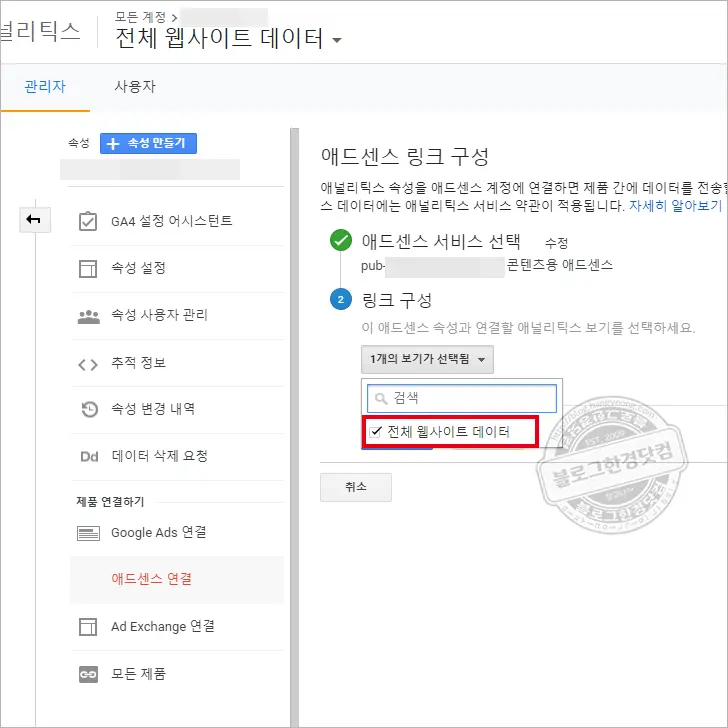This screenshot has width=728, height=728.
Task: Click the 취소 button
Action: [x=356, y=487]
